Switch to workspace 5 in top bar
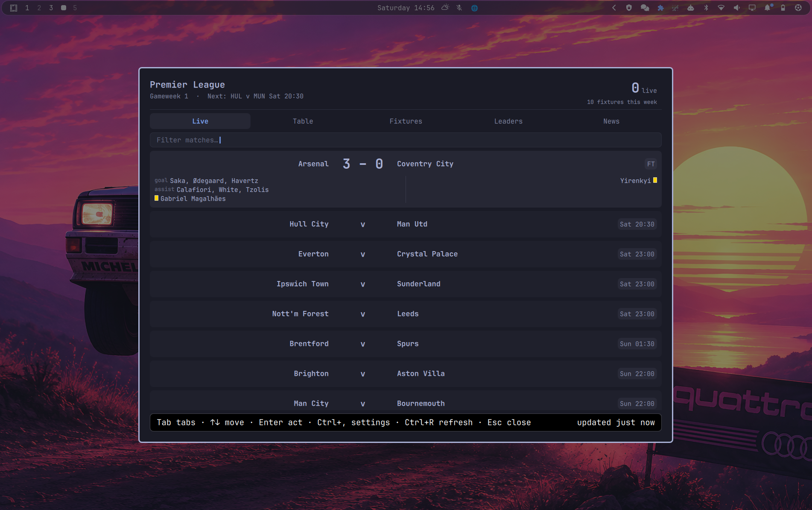The image size is (812, 510). [75, 8]
